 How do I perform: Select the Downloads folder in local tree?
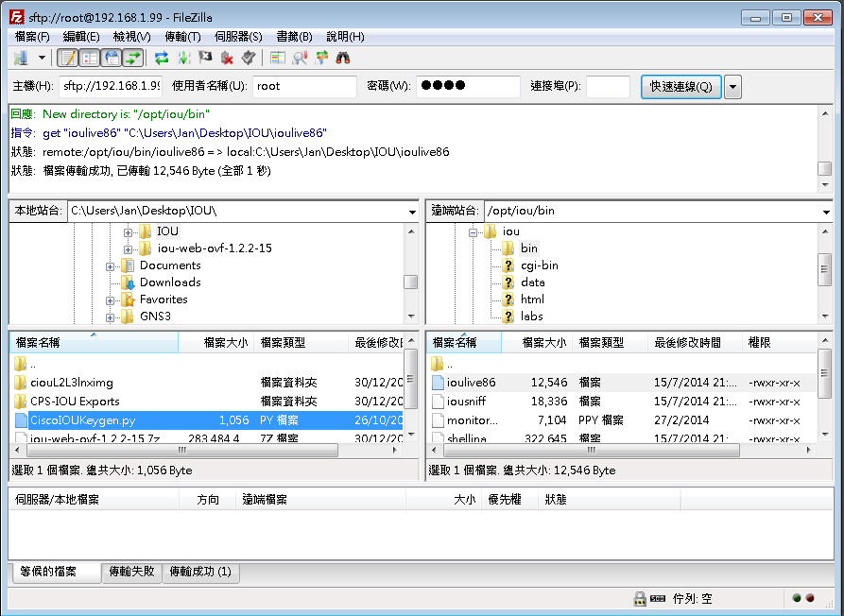170,282
